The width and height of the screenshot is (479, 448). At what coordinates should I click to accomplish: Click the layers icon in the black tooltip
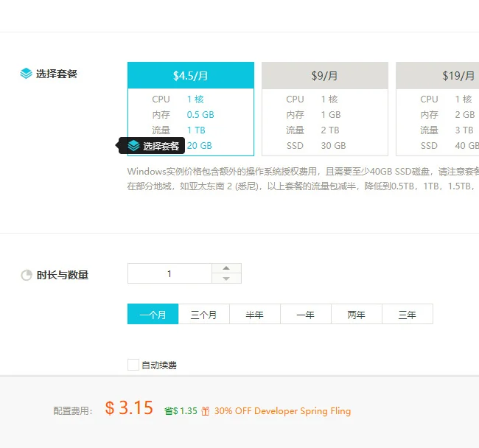click(x=133, y=146)
